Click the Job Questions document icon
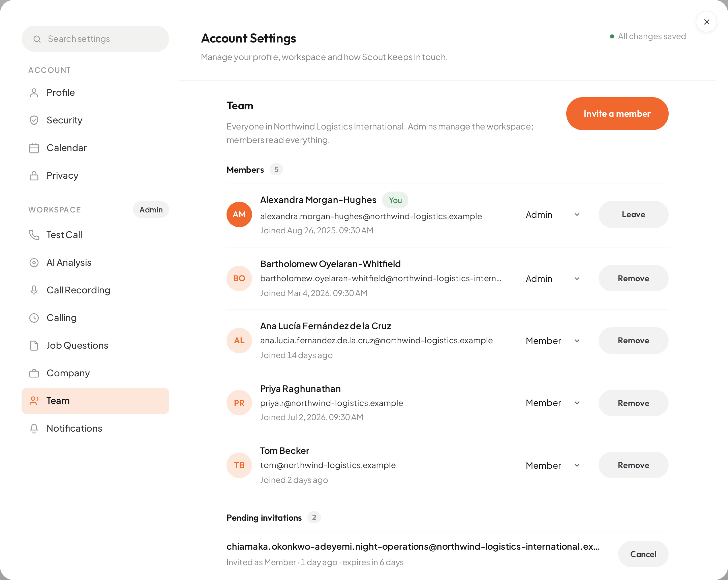 click(34, 346)
